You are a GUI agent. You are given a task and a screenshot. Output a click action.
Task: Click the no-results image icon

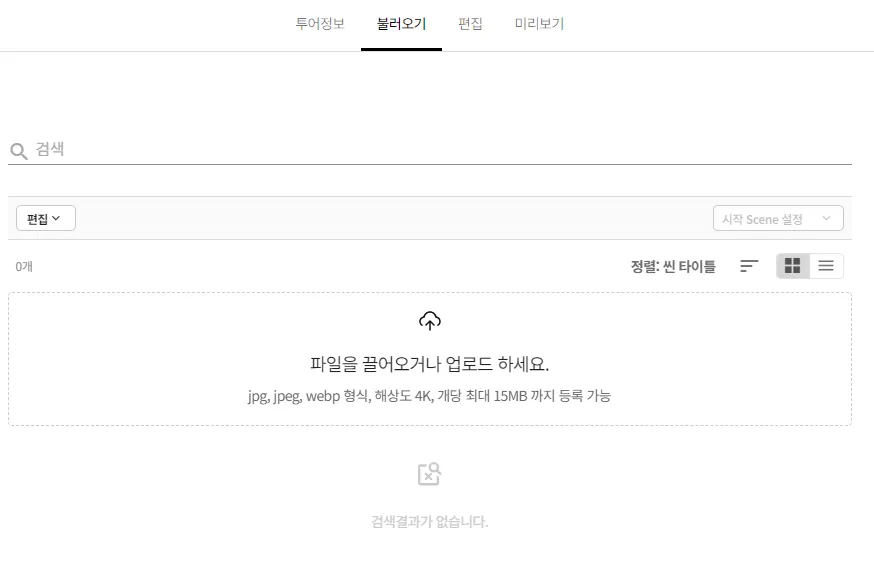[429, 474]
